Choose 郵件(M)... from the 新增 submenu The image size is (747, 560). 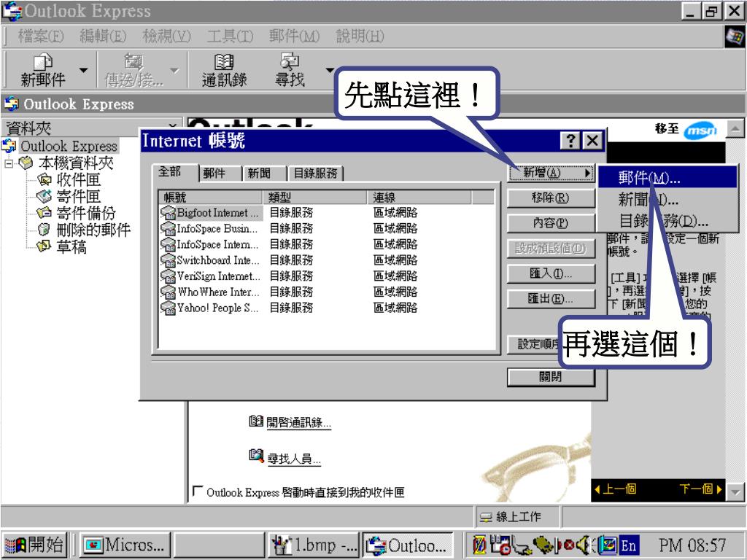click(667, 178)
